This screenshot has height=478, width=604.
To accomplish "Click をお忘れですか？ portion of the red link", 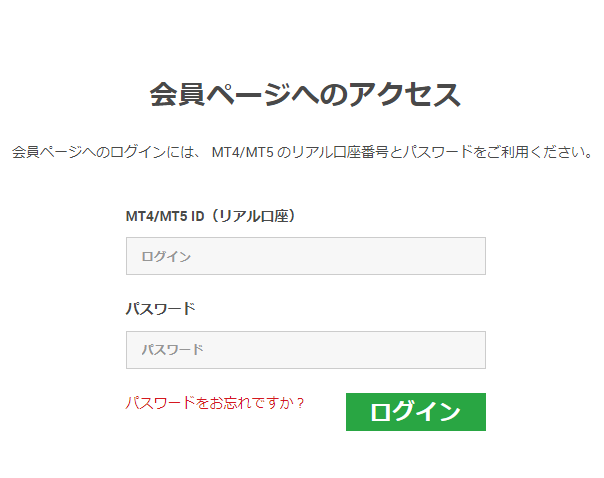I will click(x=250, y=403).
